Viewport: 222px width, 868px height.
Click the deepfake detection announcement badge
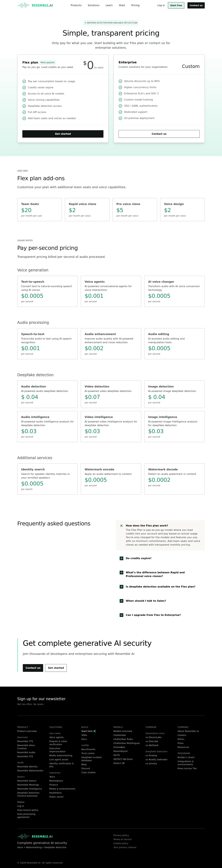(111, 23)
